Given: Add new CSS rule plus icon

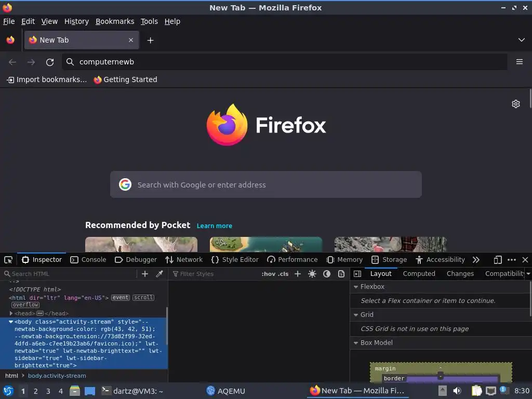Looking at the screenshot, I should point(298,274).
